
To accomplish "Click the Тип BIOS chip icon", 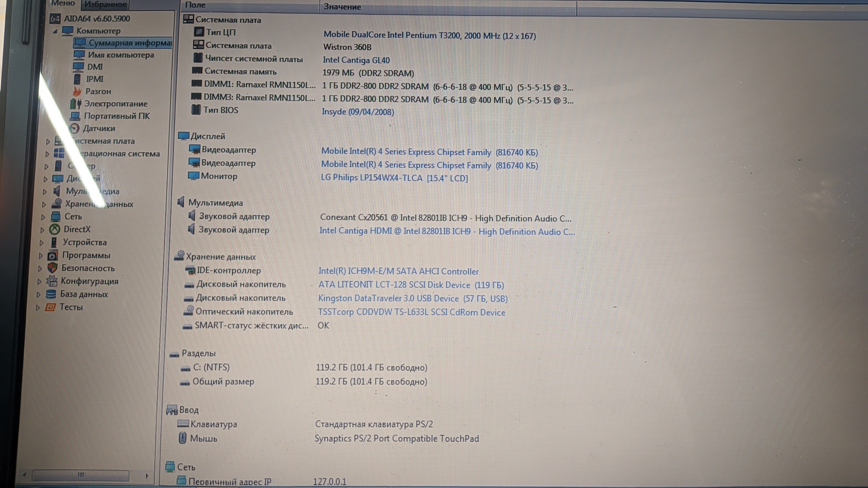I will tap(196, 109).
